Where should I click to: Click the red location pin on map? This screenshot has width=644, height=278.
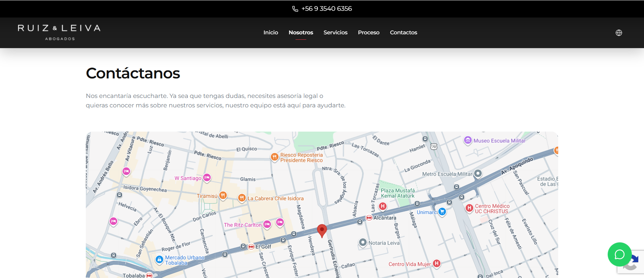pos(322,231)
